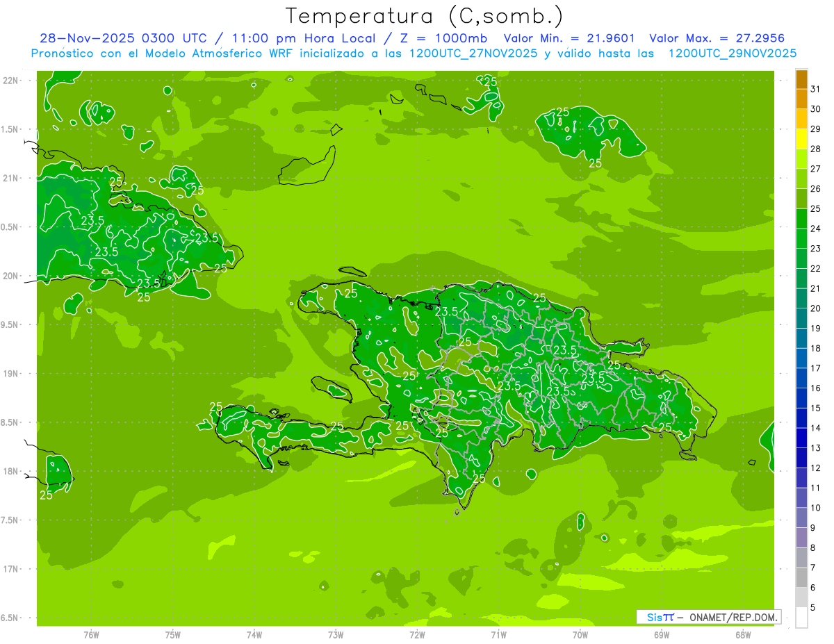Screen dimensions: 834x644
Task: Click the legend value "24" on colorbar
Action: coord(815,229)
